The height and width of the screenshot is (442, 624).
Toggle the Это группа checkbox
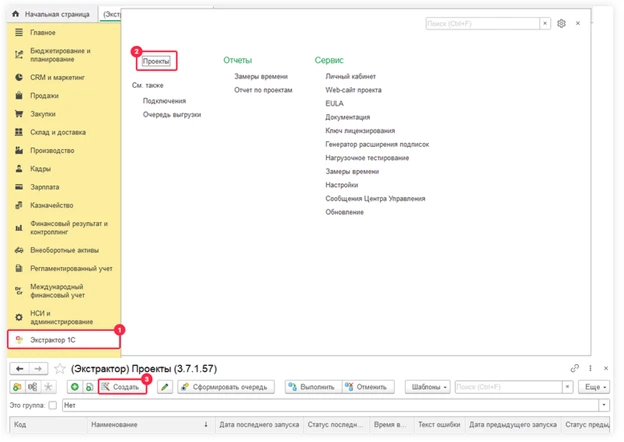pyautogui.click(x=53, y=406)
